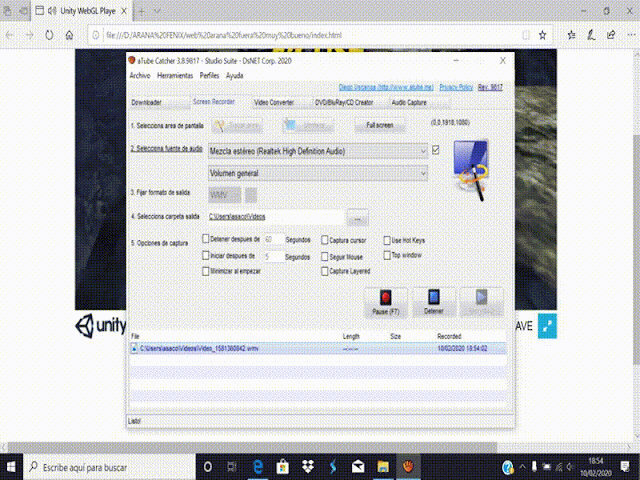Open the Diego Uscanga atube.me link
The height and width of the screenshot is (480, 640).
(x=386, y=87)
